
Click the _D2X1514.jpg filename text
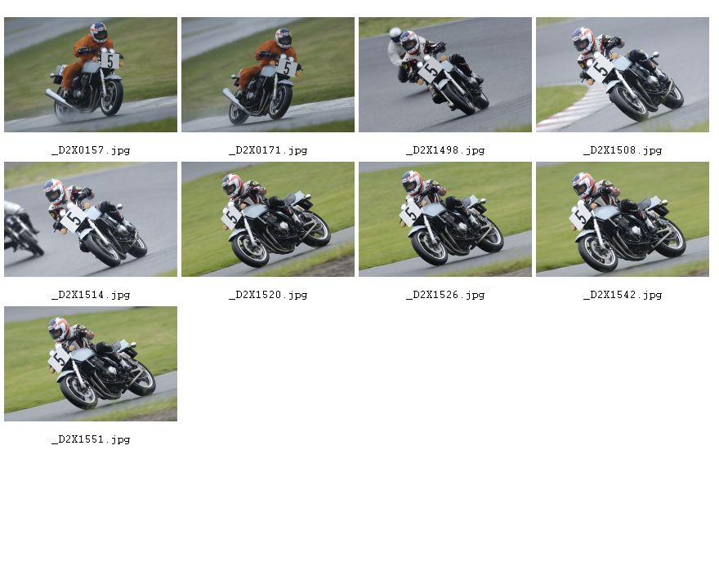91,295
